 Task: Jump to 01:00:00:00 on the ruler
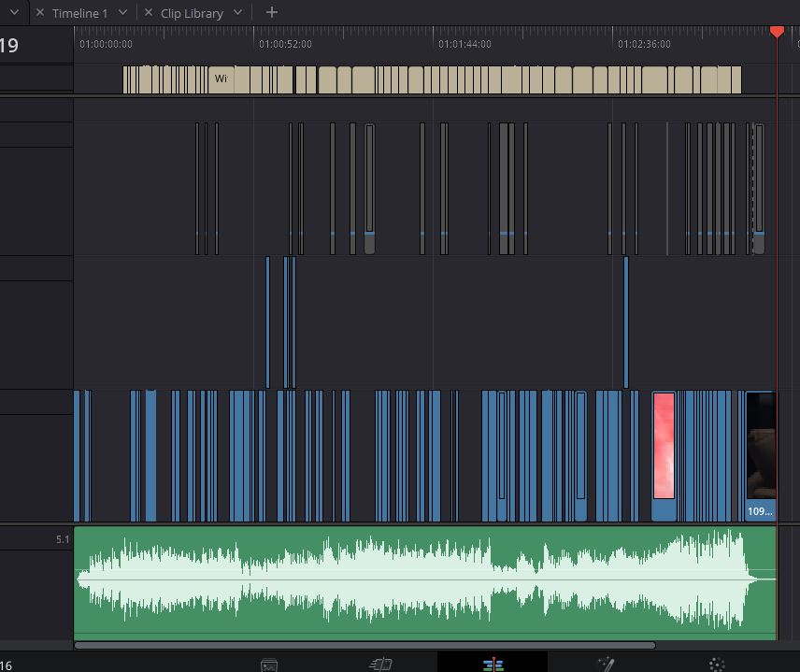[x=107, y=44]
